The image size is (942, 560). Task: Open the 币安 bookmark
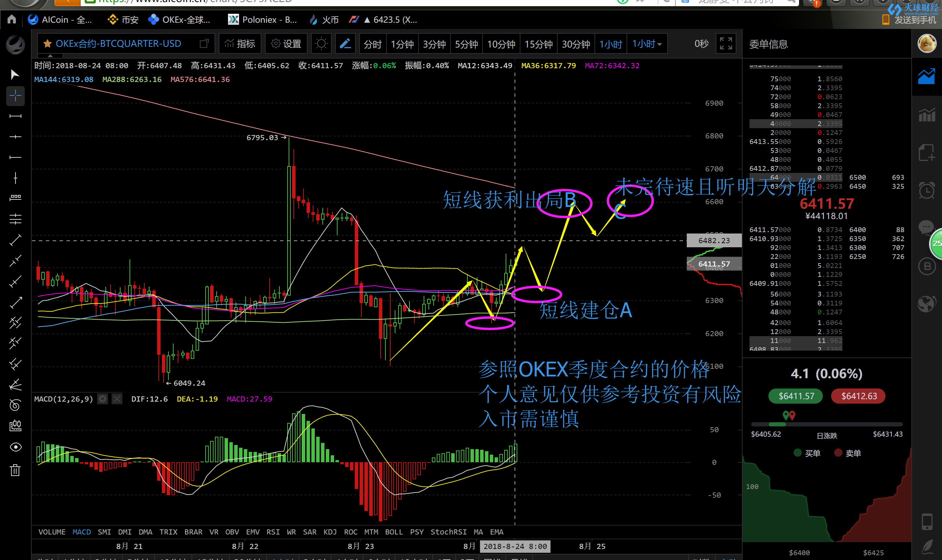pyautogui.click(x=123, y=20)
